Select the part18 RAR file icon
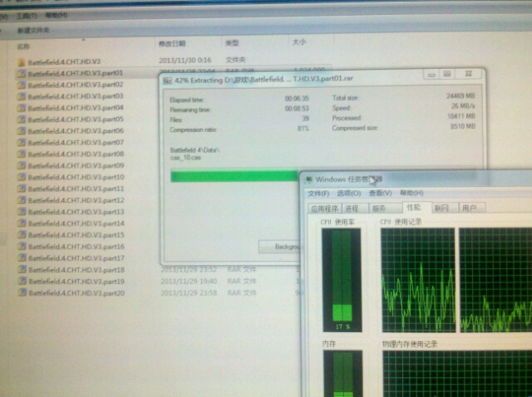Image resolution: width=532 pixels, height=397 pixels. click(22, 270)
